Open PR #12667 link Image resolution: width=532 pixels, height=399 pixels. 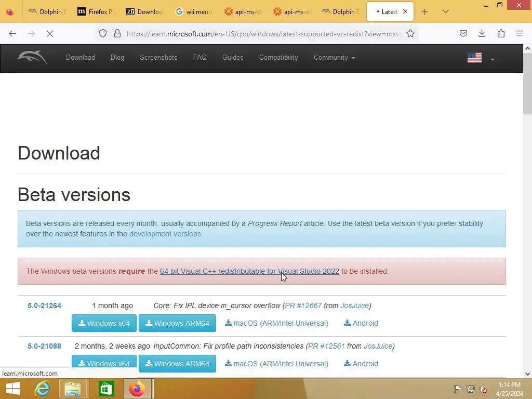click(303, 305)
